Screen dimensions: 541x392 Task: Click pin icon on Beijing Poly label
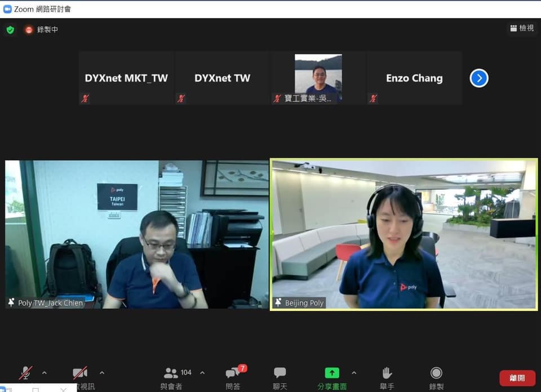pos(278,302)
